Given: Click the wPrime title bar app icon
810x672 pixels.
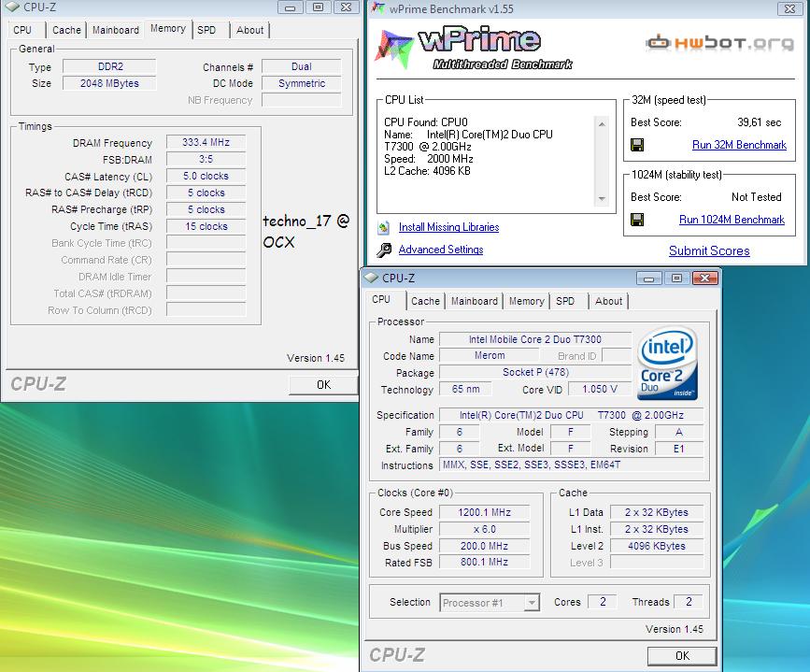Looking at the screenshot, I should [x=378, y=8].
